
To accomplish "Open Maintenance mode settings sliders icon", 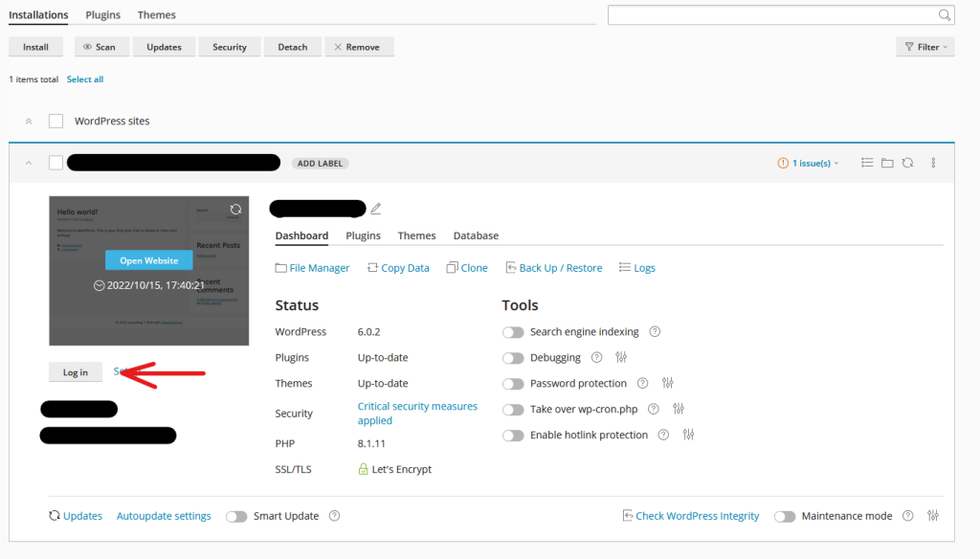I will (933, 516).
